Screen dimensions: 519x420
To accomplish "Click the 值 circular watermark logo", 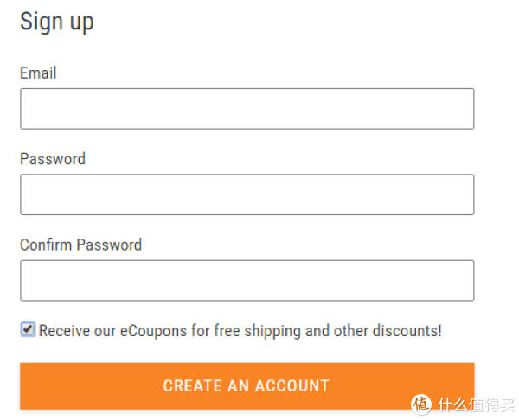I will click(421, 404).
